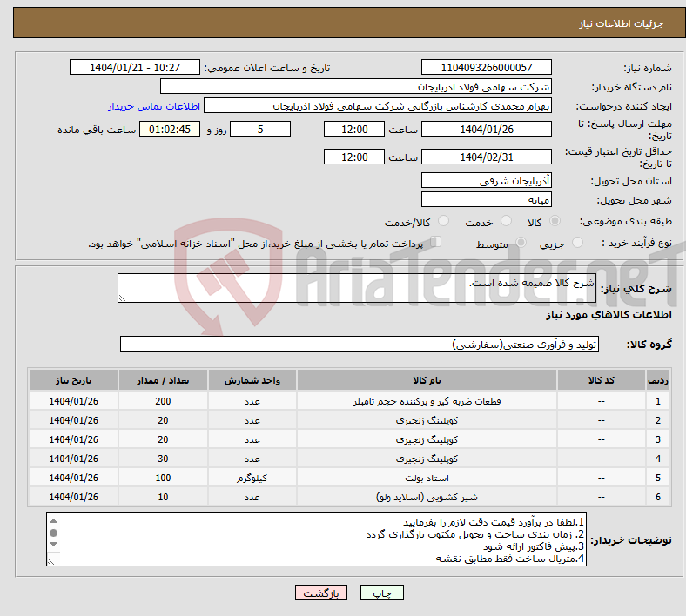Click the response deadline time 12:00 field
Screen dimensions: 686x616
coord(354,129)
